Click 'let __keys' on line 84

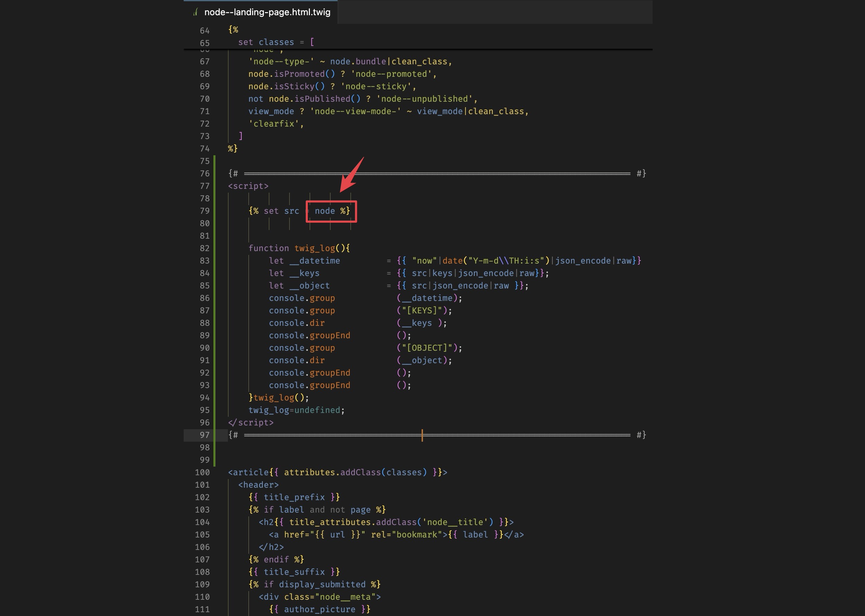coord(294,273)
